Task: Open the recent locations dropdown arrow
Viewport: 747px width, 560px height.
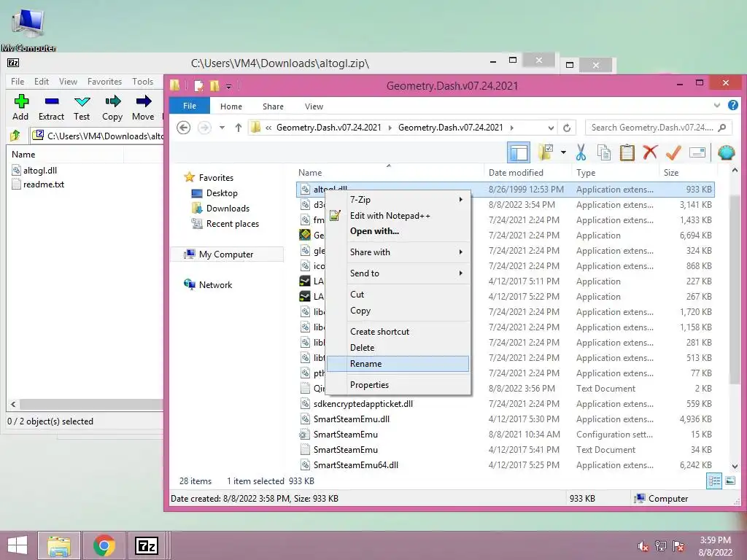Action: (x=222, y=128)
